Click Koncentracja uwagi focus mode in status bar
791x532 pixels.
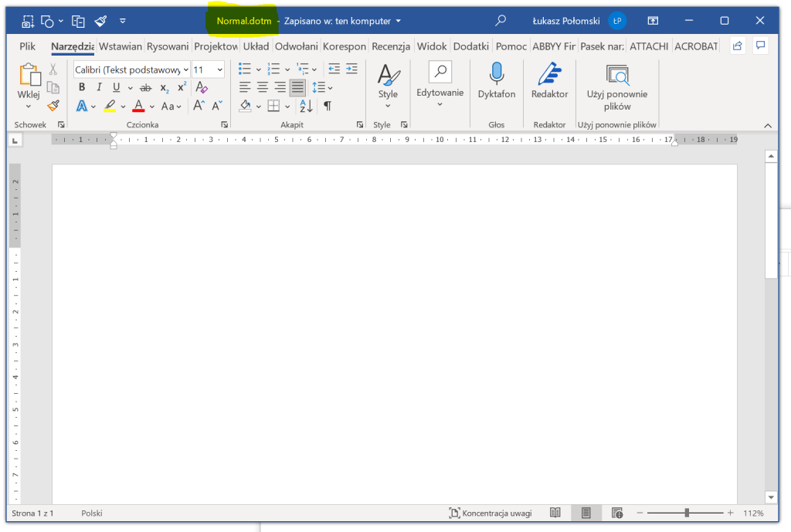pyautogui.click(x=491, y=513)
